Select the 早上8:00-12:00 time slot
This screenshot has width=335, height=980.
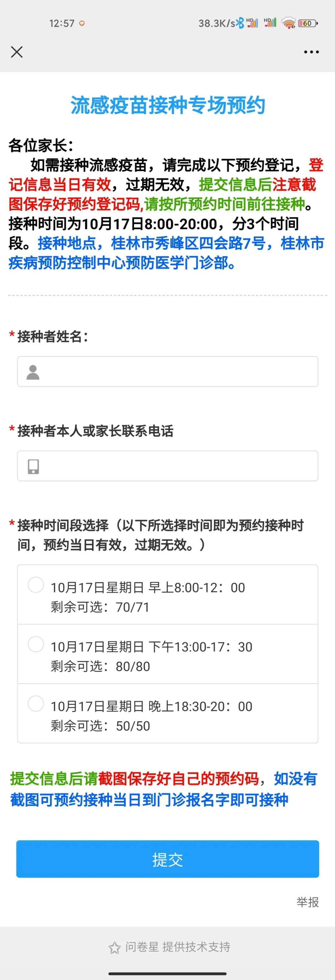(36, 585)
